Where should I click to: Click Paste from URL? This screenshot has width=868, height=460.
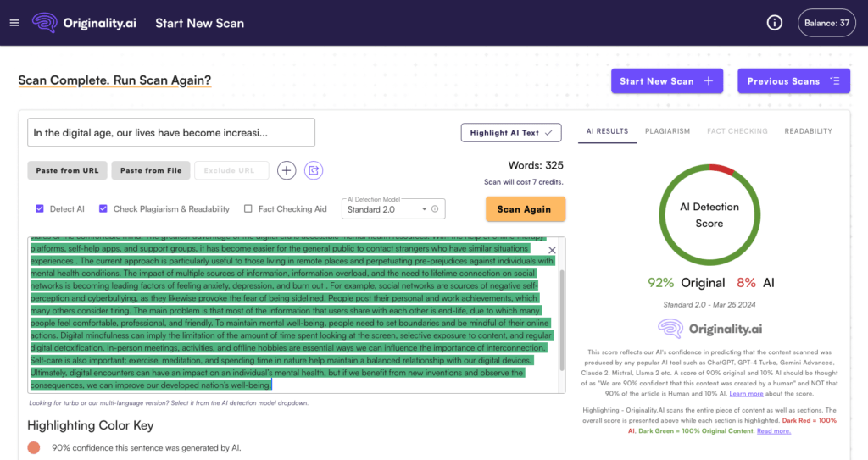[67, 170]
